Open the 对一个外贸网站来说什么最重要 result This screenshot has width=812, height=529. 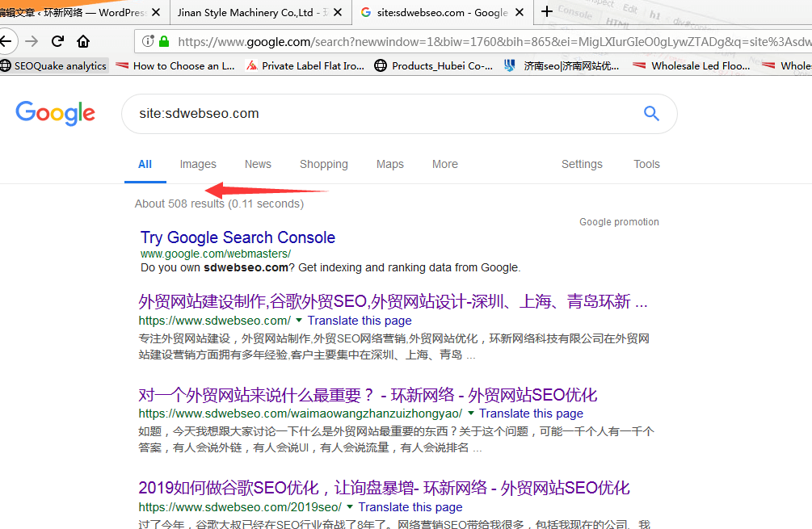click(368, 395)
